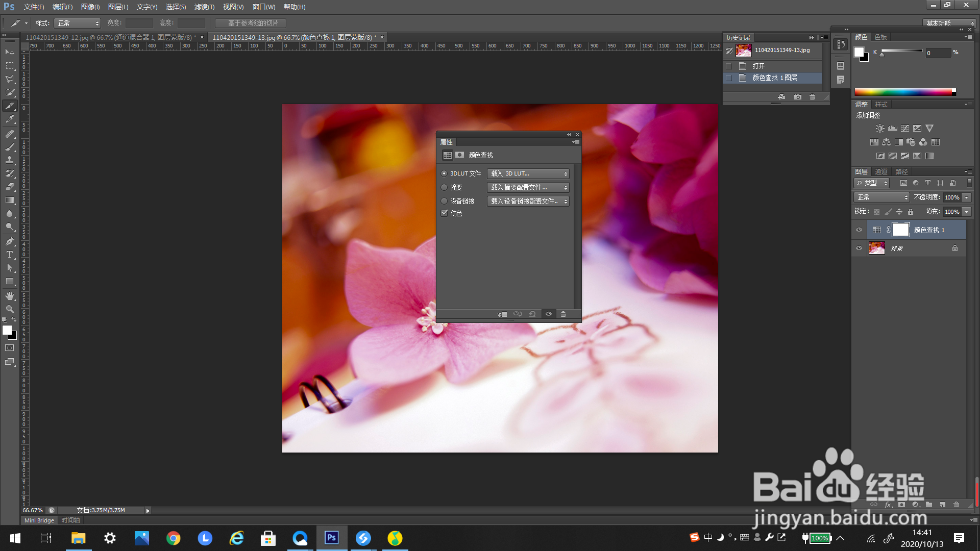Toggle the 仿色 dither checkbox
This screenshot has height=551, width=980.
point(445,213)
